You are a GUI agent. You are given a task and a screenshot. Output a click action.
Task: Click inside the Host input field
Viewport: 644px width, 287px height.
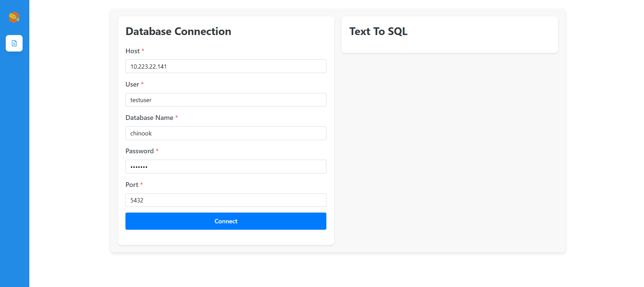[x=226, y=66]
